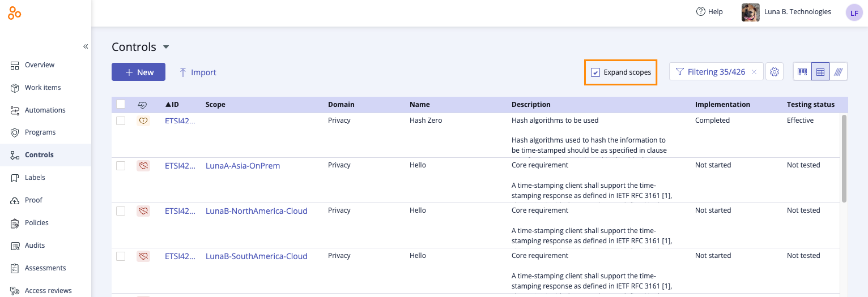Open the ETSI42 ID link for LunaB-SouthAmerica-Cloud
The width and height of the screenshot is (868, 297).
click(x=180, y=256)
